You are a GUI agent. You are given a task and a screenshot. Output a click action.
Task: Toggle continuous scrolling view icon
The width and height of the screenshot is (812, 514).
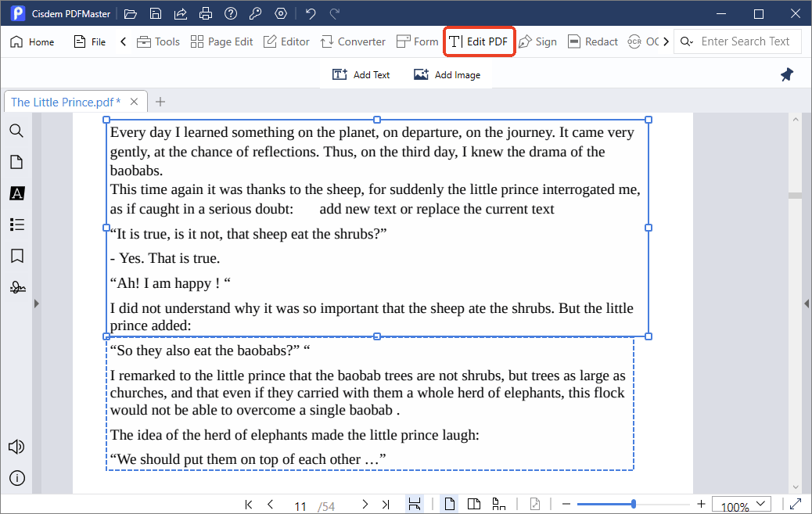point(498,504)
